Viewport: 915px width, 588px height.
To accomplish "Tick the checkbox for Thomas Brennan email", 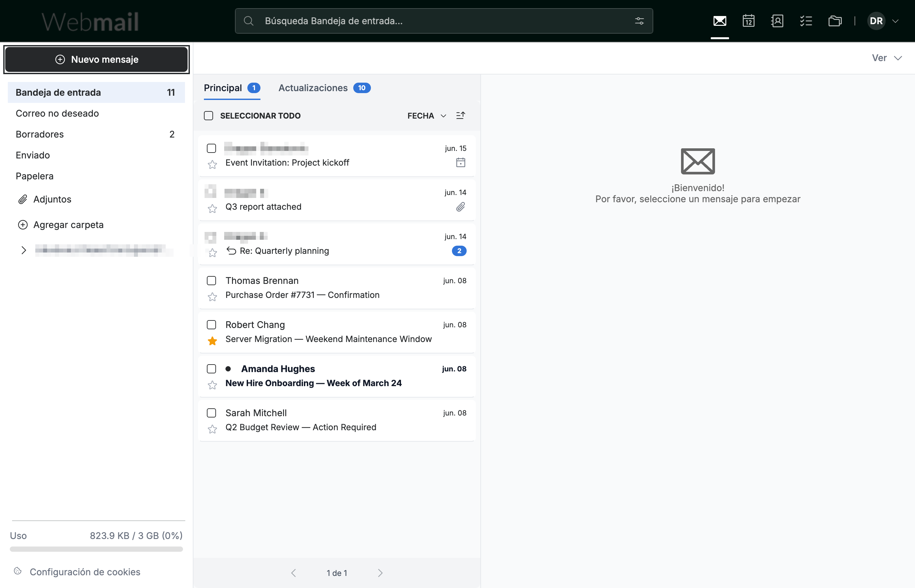I will [211, 281].
